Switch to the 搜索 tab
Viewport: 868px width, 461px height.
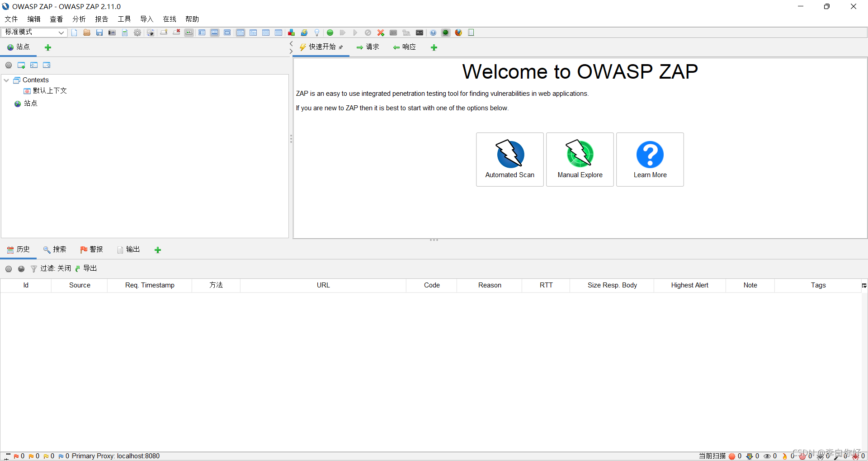coord(55,249)
